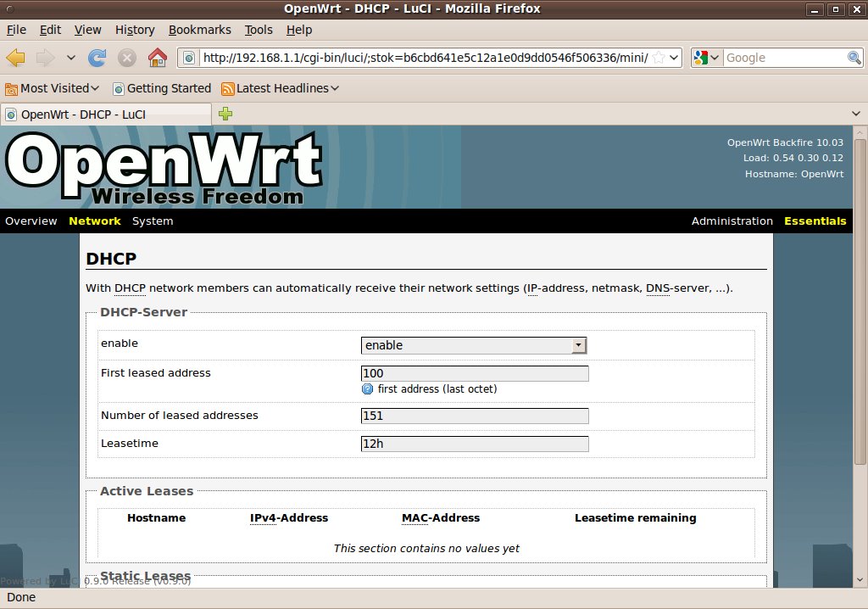
Task: Click the search magnifier icon
Action: 854,58
